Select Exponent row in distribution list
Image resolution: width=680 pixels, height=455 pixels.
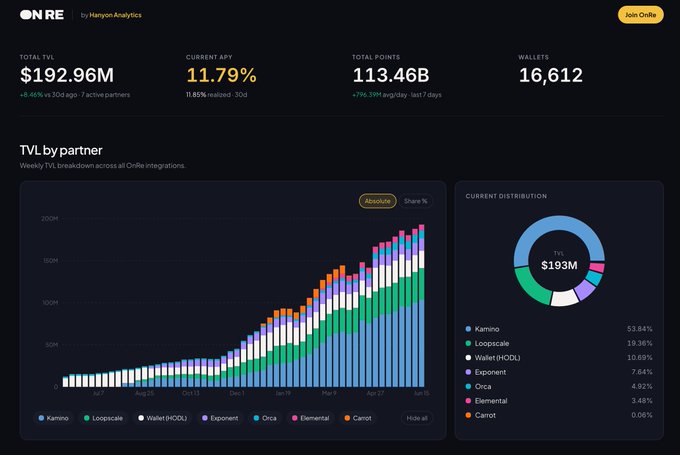coord(559,372)
